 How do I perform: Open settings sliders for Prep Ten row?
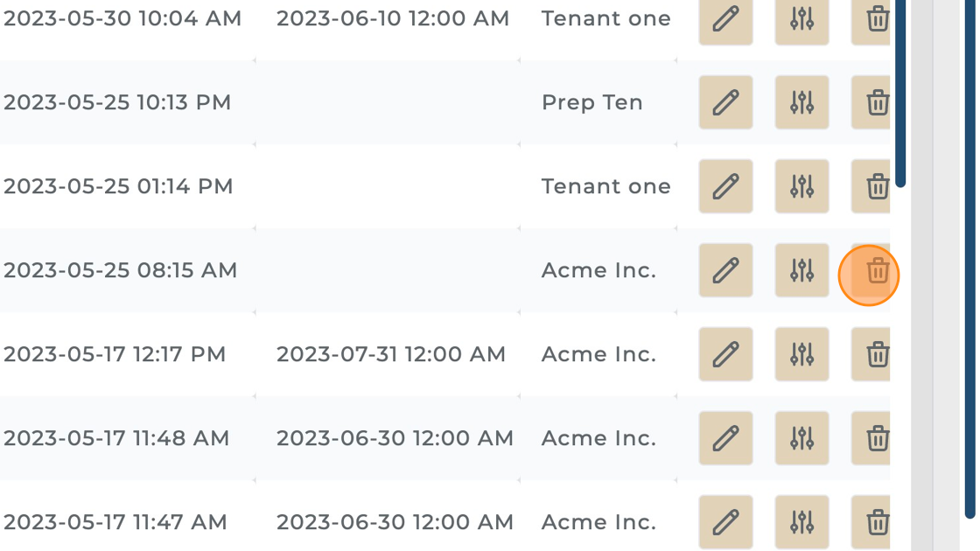801,102
